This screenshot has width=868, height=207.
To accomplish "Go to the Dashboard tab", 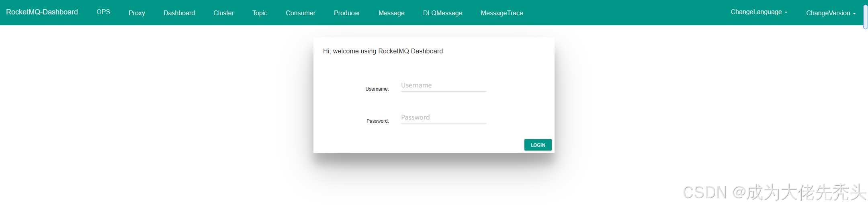I will click(179, 13).
